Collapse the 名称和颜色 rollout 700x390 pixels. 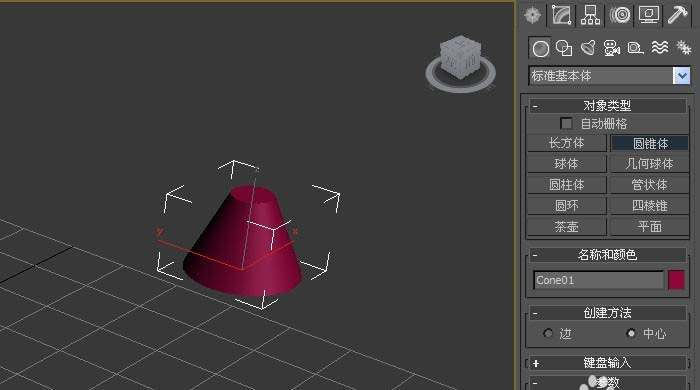607,255
